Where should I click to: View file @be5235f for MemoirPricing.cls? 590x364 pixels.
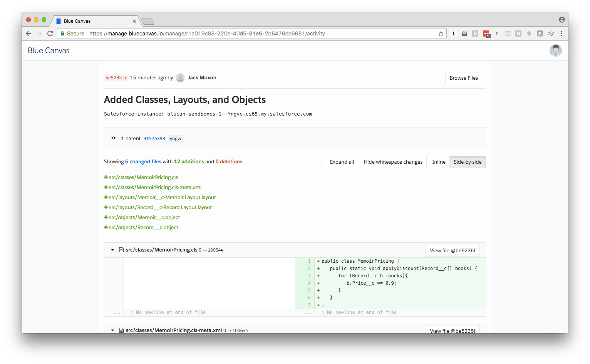453,250
